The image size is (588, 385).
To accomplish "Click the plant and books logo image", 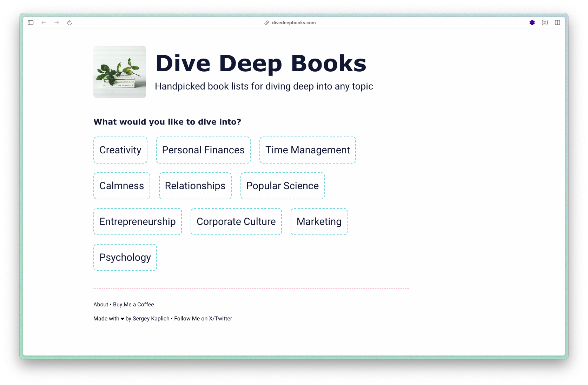I will click(120, 72).
